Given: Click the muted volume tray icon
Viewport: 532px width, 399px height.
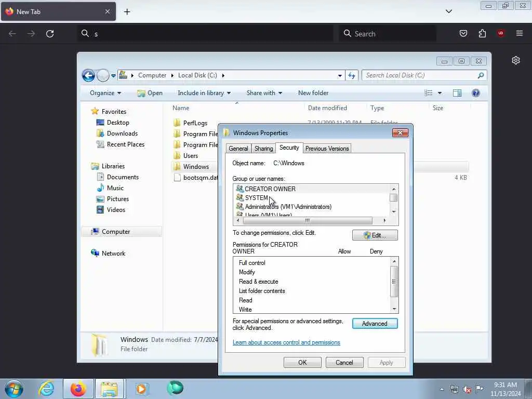Looking at the screenshot, I should [467, 389].
